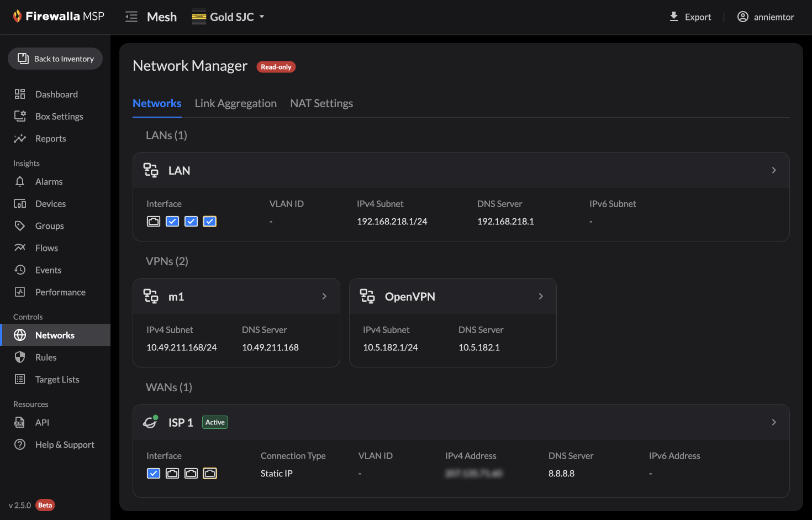Click the Export download icon

pyautogui.click(x=674, y=17)
